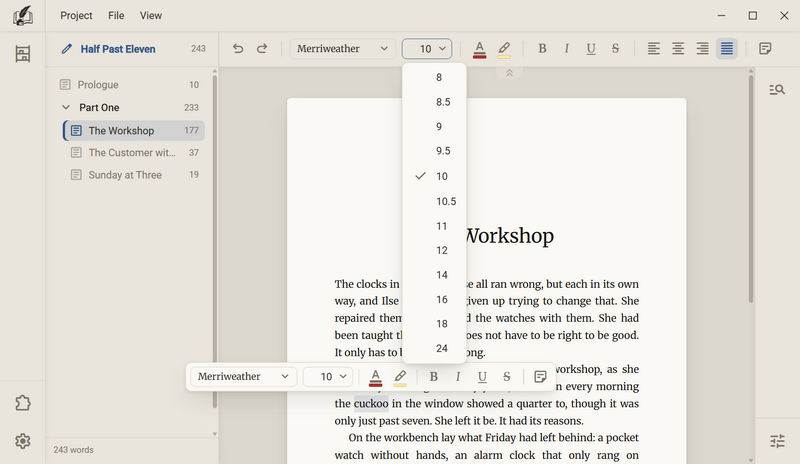Toggle strikethrough in floating toolbar
The image size is (800, 464).
pos(507,377)
